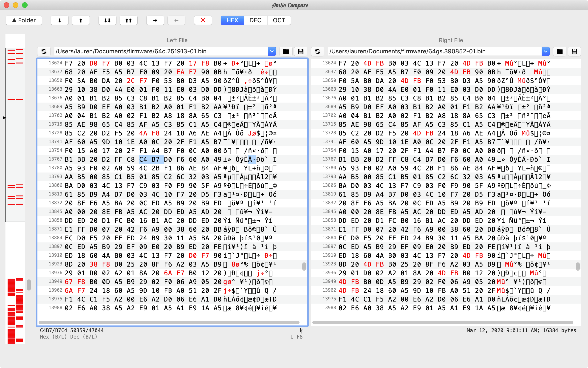The image size is (588, 368).
Task: Expand right file path dropdown
Action: [546, 51]
